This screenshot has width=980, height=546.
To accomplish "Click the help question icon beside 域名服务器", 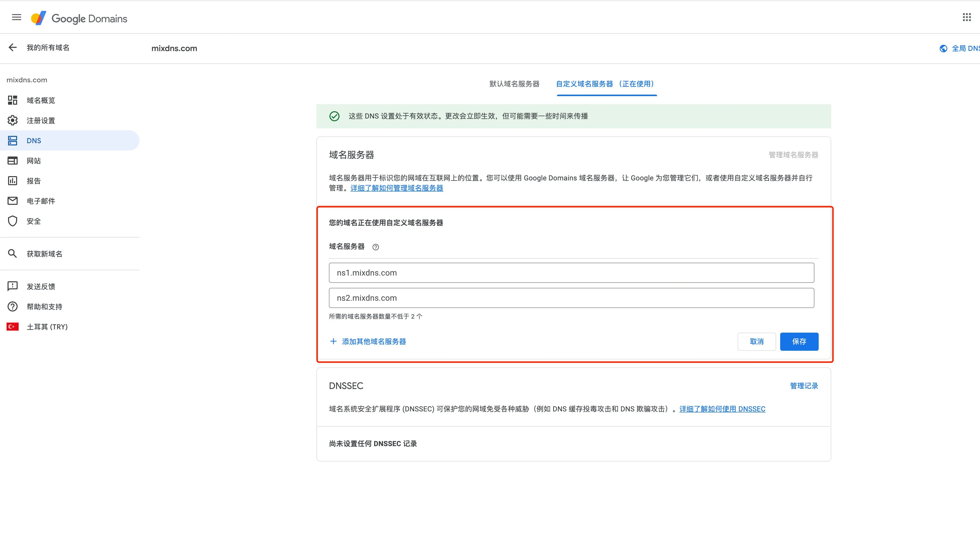I will pyautogui.click(x=375, y=247).
